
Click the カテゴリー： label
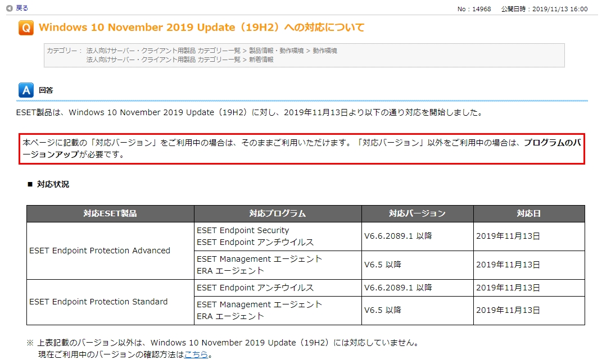point(65,51)
